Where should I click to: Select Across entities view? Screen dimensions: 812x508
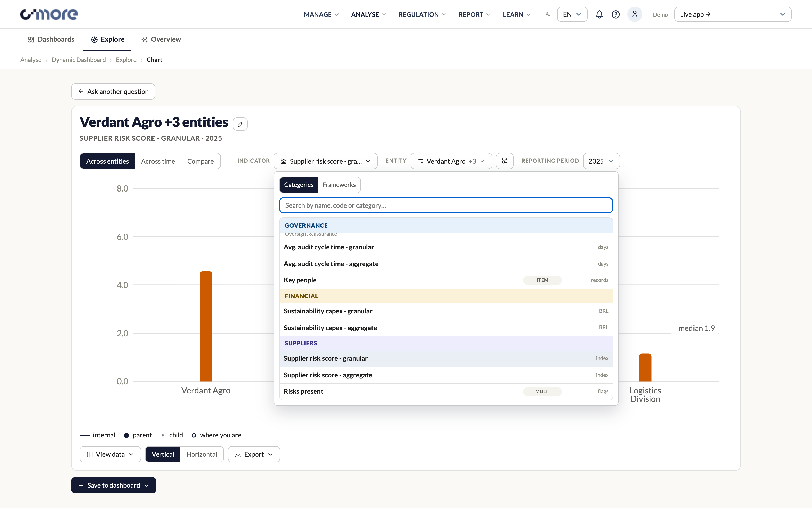click(107, 161)
